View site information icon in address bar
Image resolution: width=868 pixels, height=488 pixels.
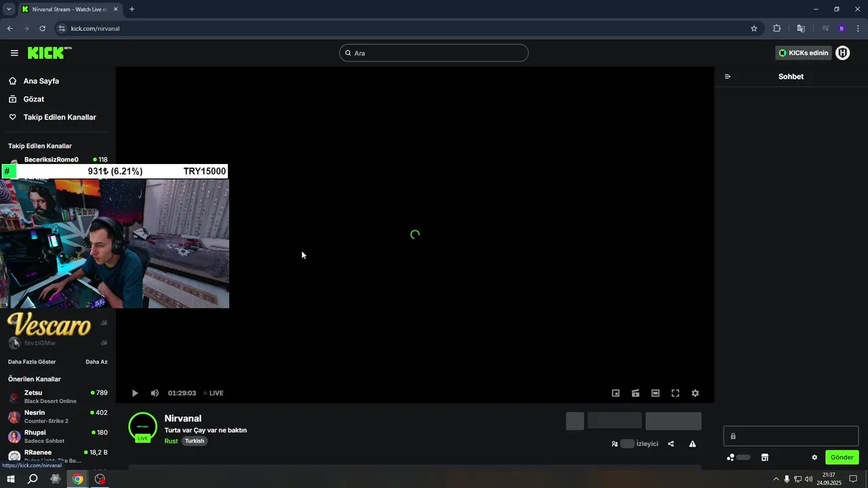(x=62, y=28)
